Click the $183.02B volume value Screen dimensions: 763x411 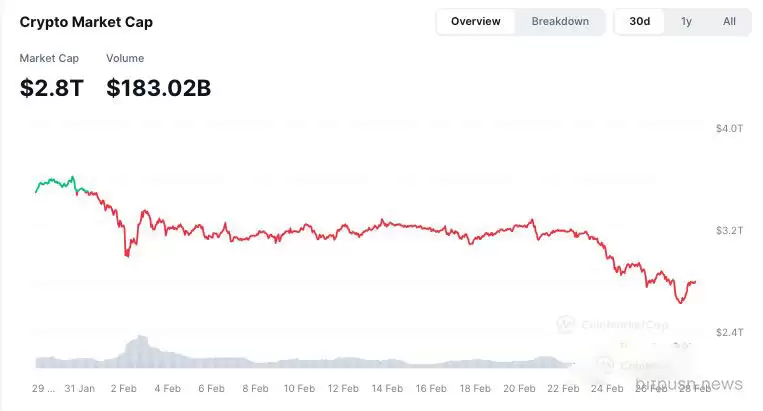click(158, 88)
